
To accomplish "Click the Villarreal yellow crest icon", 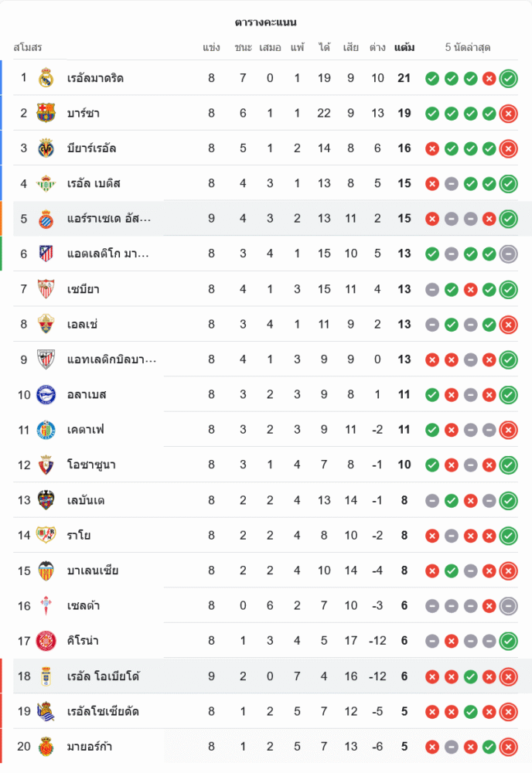I will click(x=46, y=148).
